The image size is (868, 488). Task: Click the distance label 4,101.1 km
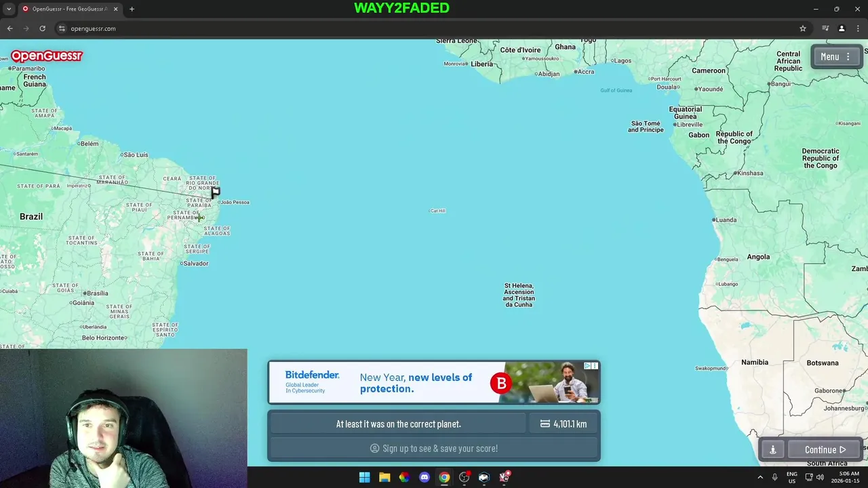click(x=564, y=424)
